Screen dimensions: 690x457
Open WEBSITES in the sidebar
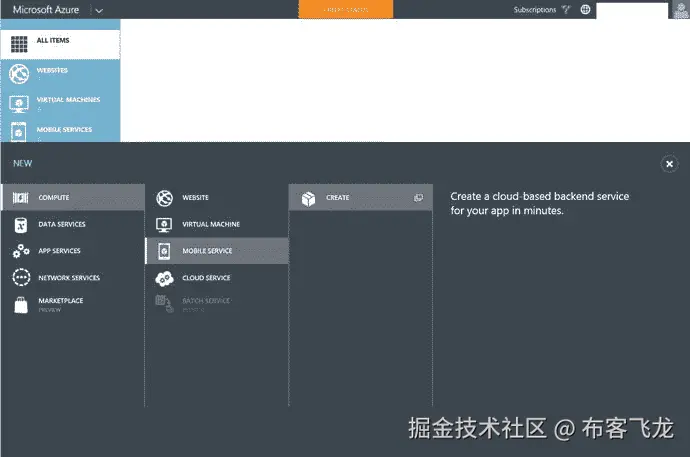pyautogui.click(x=60, y=74)
